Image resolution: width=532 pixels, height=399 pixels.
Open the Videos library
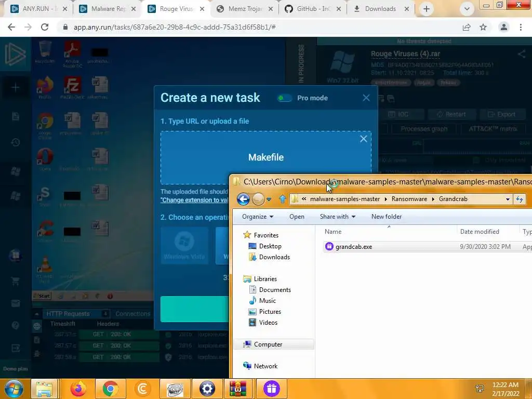tap(268, 322)
